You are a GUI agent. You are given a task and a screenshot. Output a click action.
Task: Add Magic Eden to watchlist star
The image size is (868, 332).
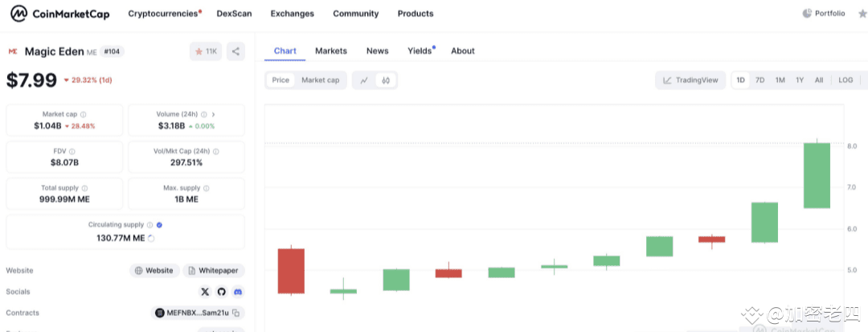pos(206,51)
